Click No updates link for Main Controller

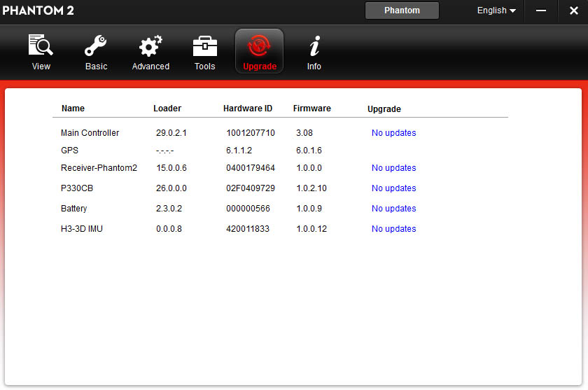[x=393, y=133]
